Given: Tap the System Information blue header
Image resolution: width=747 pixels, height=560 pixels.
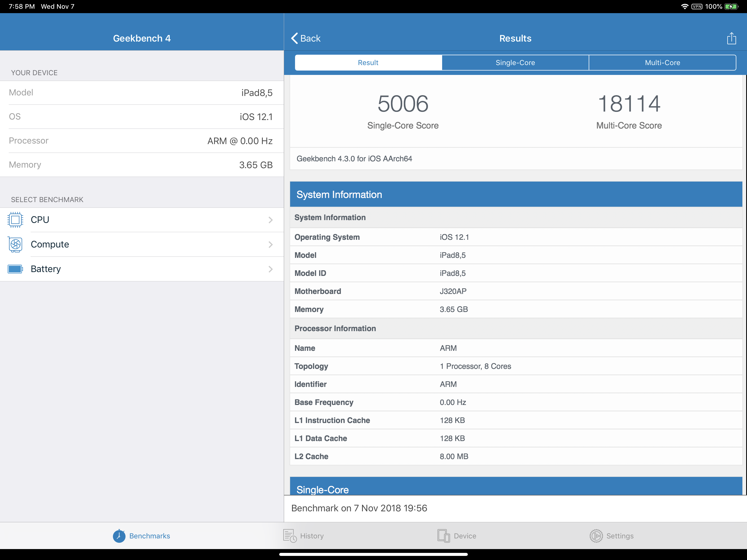Looking at the screenshot, I should 516,194.
